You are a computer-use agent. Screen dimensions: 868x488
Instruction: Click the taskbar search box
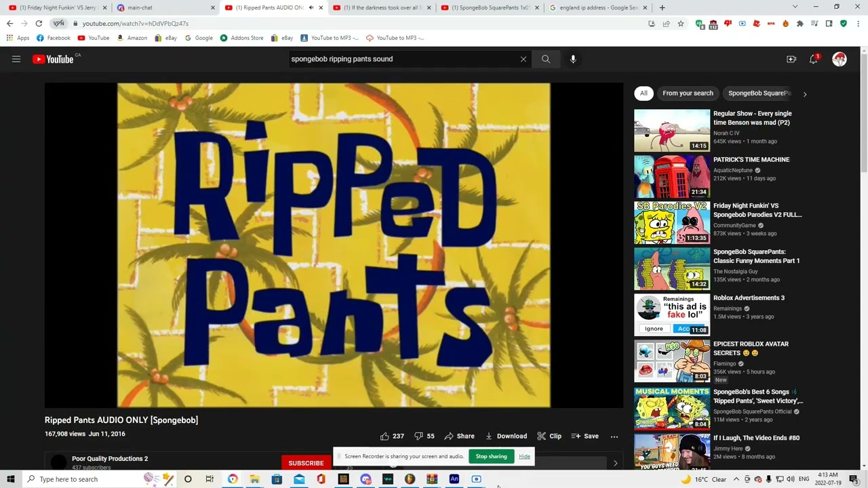(100, 479)
